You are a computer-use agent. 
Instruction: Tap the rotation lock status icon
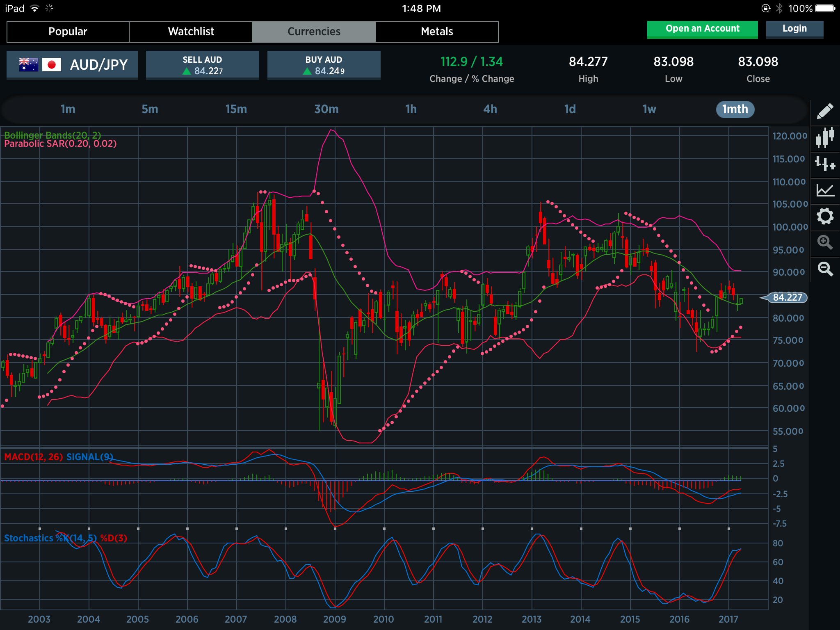(x=766, y=8)
